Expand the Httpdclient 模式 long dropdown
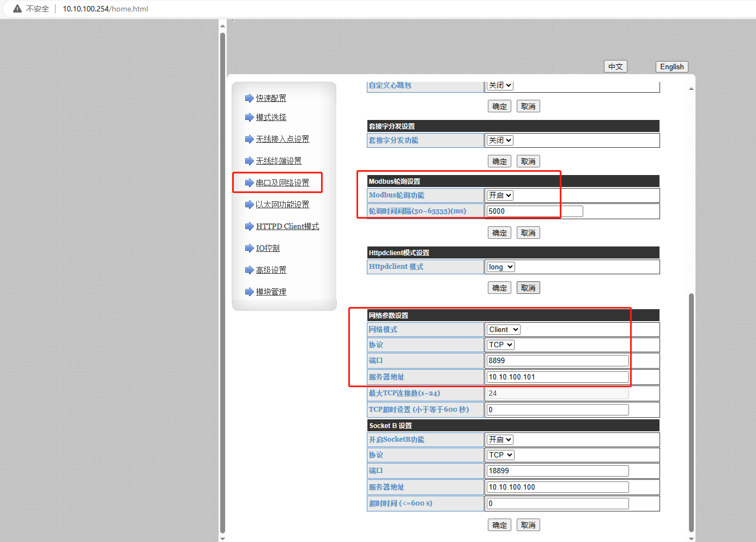The width and height of the screenshot is (756, 542). [500, 267]
